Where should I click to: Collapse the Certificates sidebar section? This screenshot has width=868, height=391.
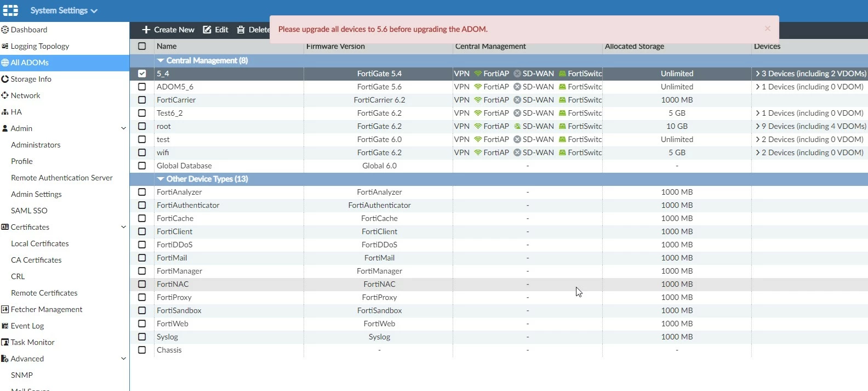coord(123,227)
